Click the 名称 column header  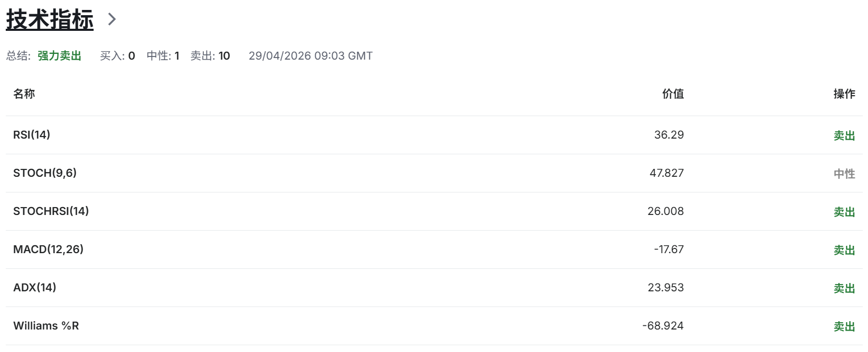coord(24,94)
